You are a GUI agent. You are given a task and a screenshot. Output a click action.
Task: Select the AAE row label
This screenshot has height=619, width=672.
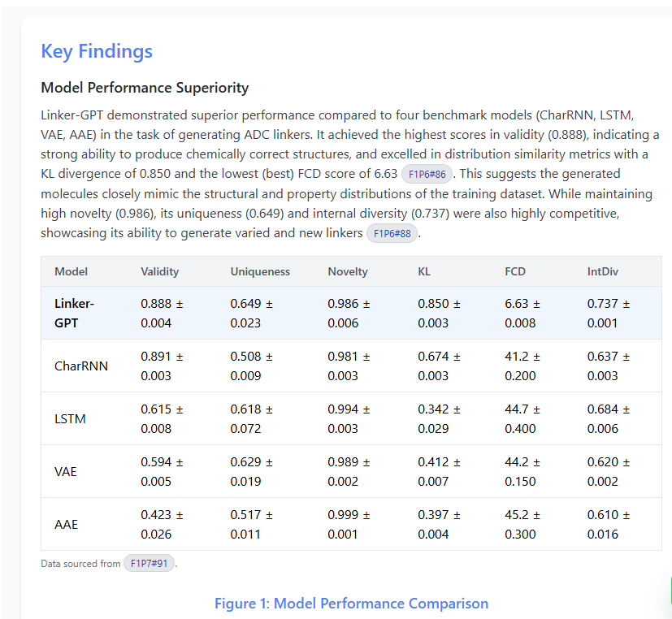66,524
